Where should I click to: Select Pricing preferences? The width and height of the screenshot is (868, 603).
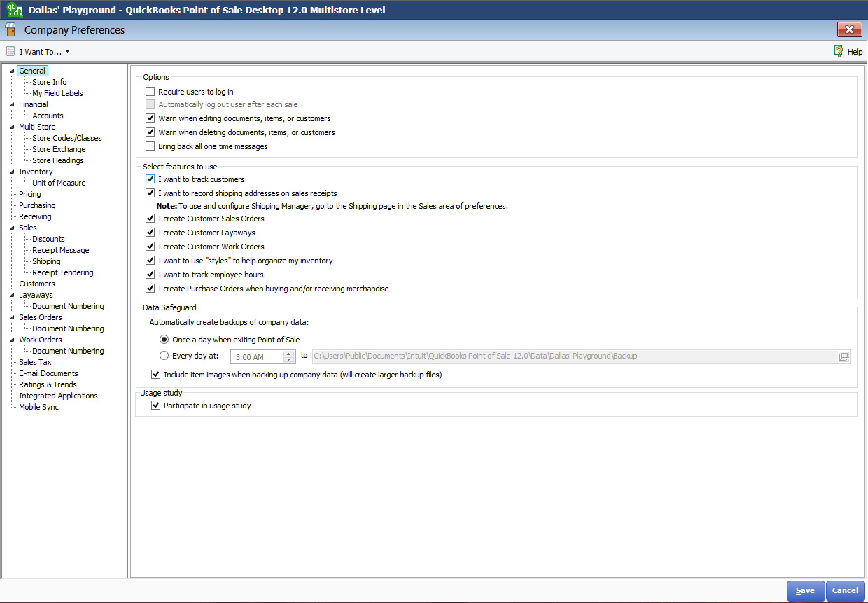point(30,194)
